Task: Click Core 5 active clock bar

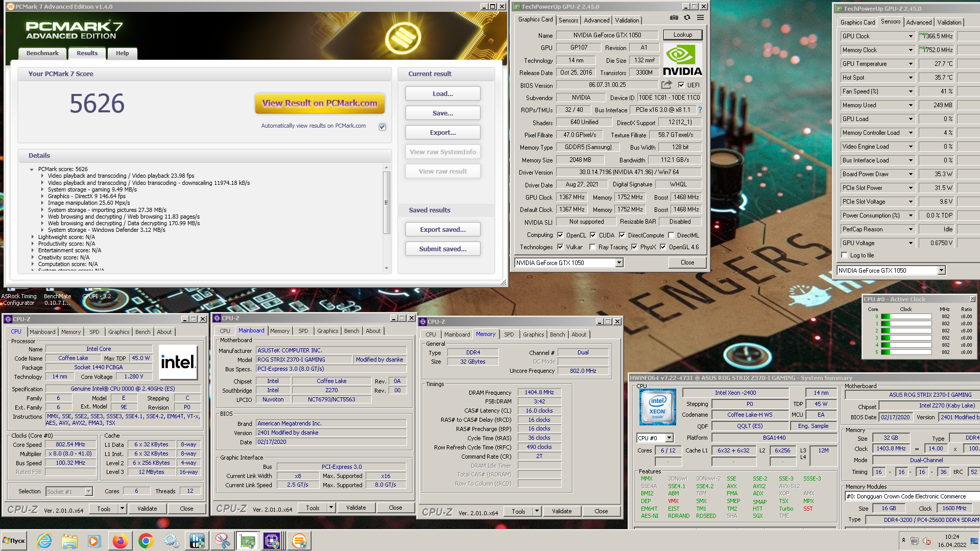Action: (906, 352)
